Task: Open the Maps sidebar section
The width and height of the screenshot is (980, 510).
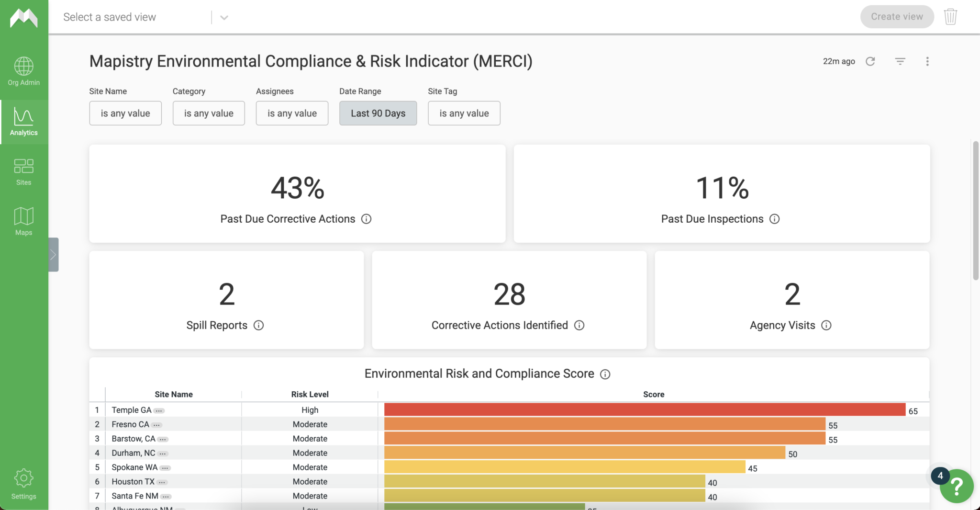Action: [24, 221]
